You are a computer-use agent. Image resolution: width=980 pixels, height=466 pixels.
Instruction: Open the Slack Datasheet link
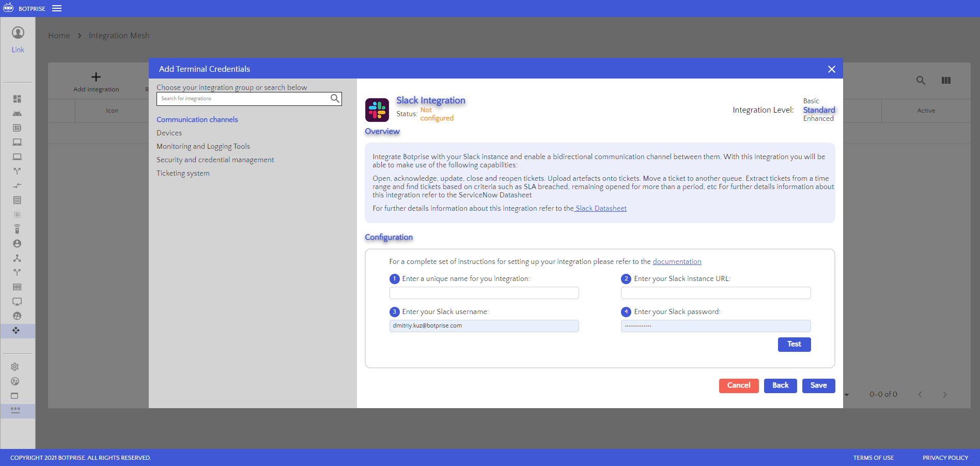(x=600, y=208)
